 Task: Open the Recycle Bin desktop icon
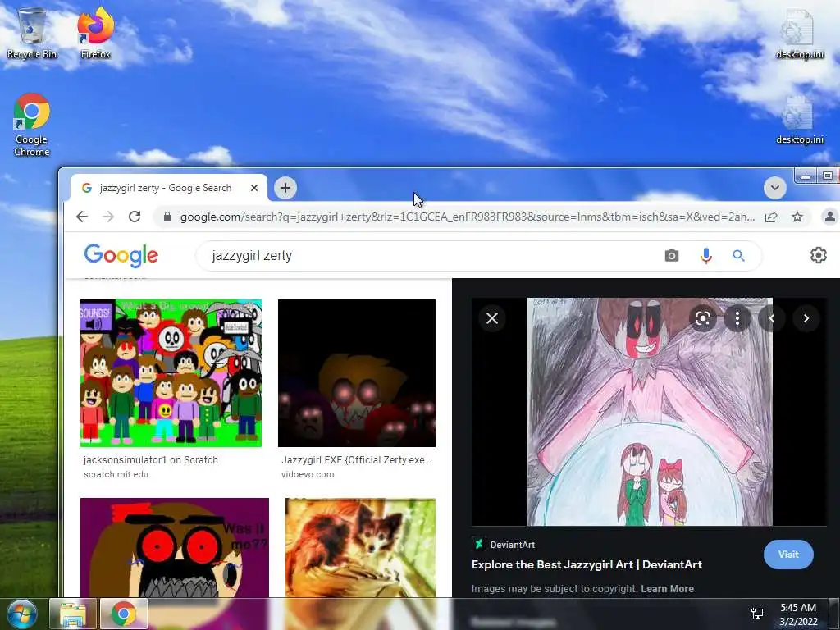click(x=32, y=33)
